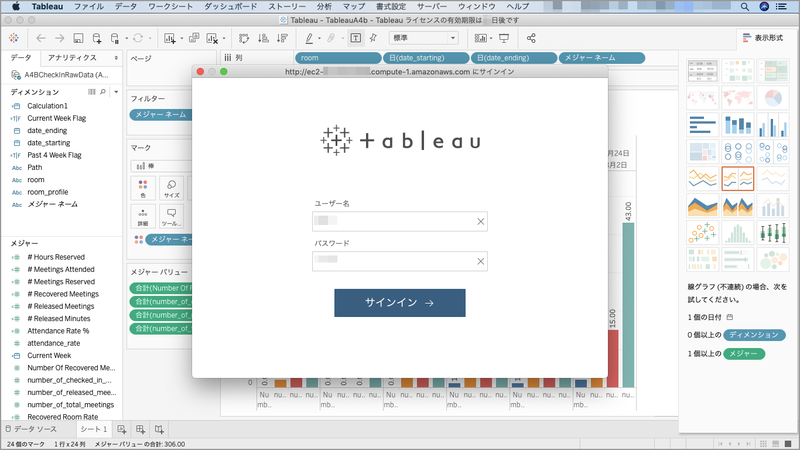Click the 日(date_ending) pill on Columns shelf
800x450 pixels.
click(514, 58)
